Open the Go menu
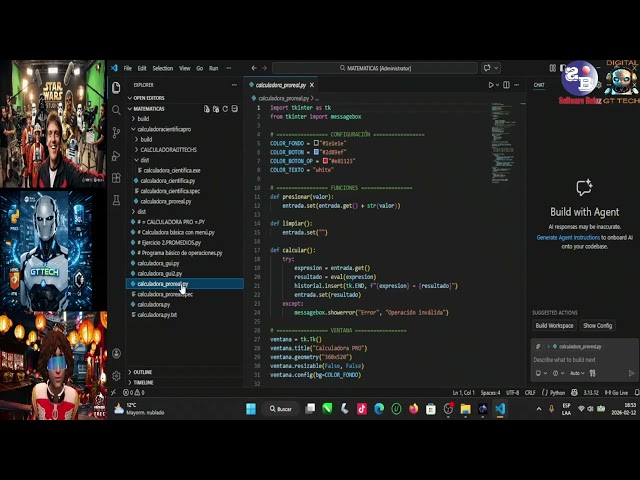The height and width of the screenshot is (480, 640). (x=200, y=68)
